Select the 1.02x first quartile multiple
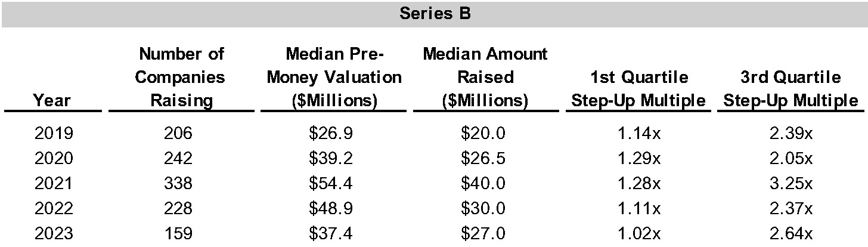Viewport: 868px width, 247px height. pyautogui.click(x=637, y=233)
